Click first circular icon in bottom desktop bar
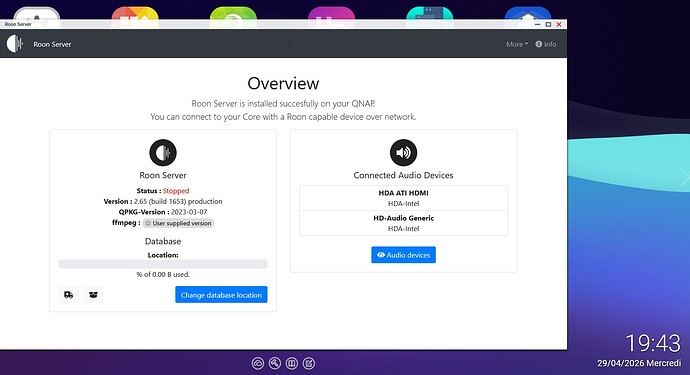The height and width of the screenshot is (375, 690). pos(258,363)
